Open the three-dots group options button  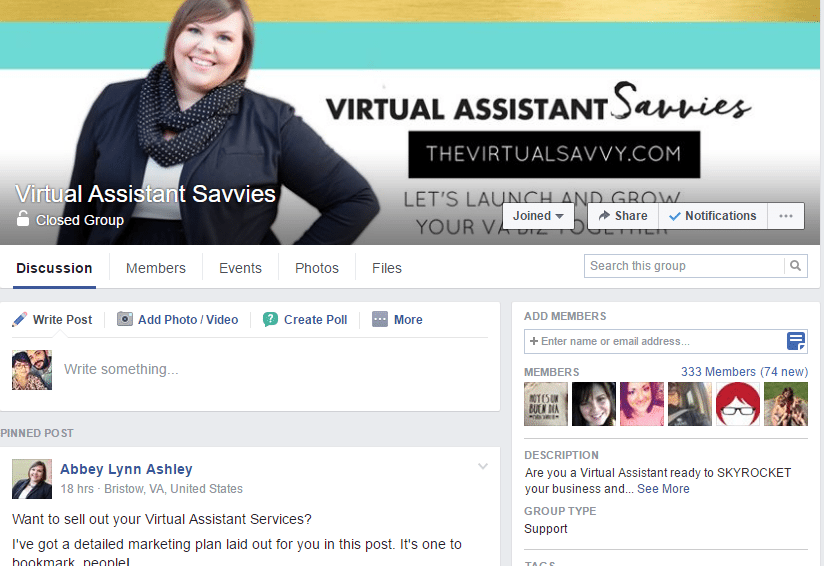click(x=786, y=216)
